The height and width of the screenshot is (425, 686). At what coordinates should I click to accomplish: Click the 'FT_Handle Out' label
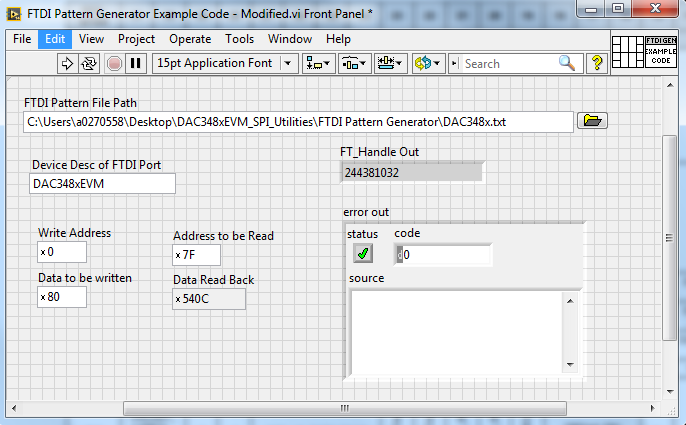click(379, 152)
